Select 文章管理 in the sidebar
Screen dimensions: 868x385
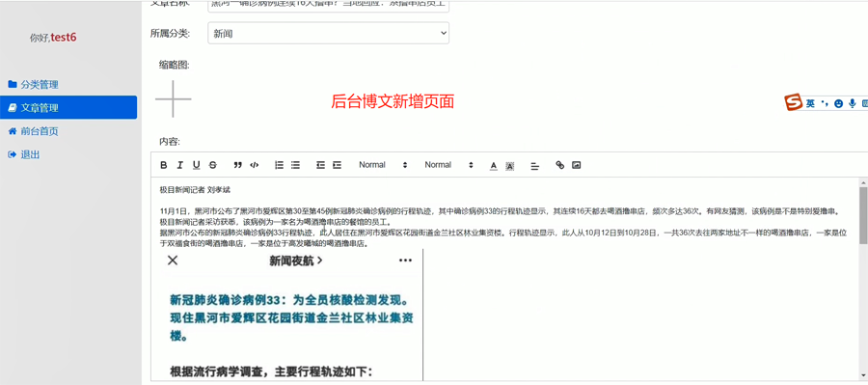point(68,107)
